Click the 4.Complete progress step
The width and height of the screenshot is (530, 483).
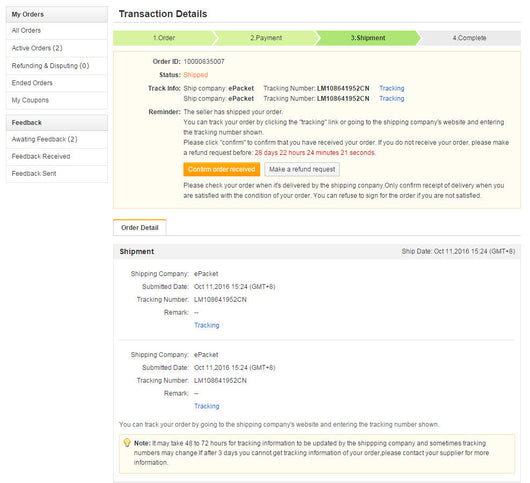470,38
